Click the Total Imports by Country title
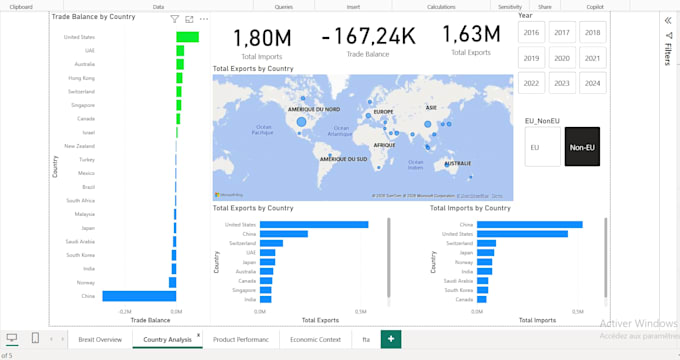The height and width of the screenshot is (360, 680). pyautogui.click(x=470, y=208)
